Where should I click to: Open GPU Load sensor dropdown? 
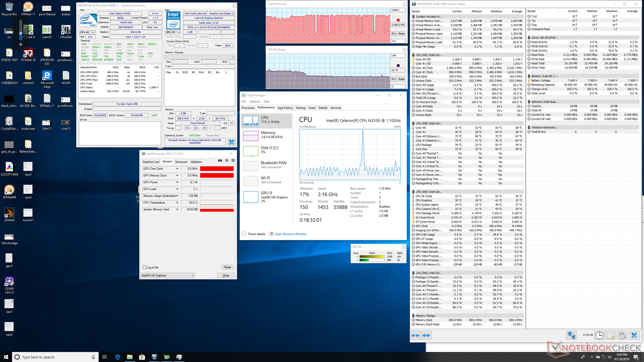(x=177, y=189)
